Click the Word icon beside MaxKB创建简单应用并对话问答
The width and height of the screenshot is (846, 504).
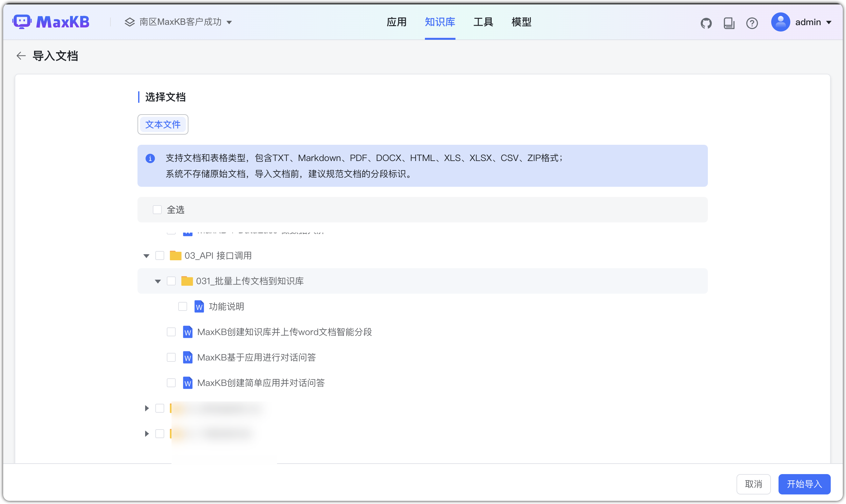(x=187, y=383)
